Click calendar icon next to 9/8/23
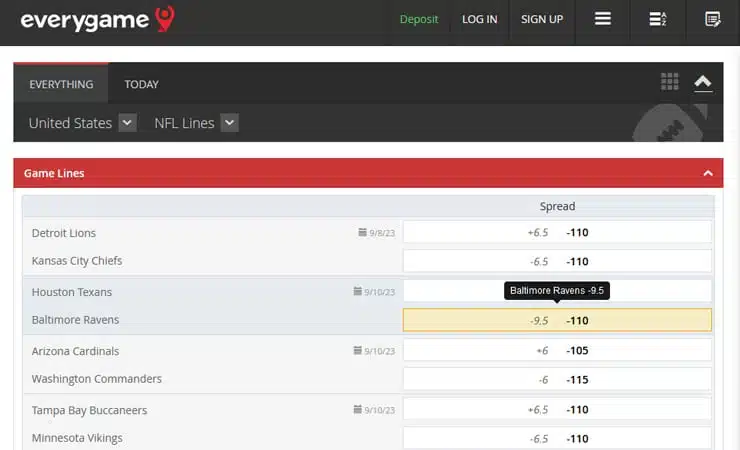Image resolution: width=740 pixels, height=450 pixels. [362, 232]
